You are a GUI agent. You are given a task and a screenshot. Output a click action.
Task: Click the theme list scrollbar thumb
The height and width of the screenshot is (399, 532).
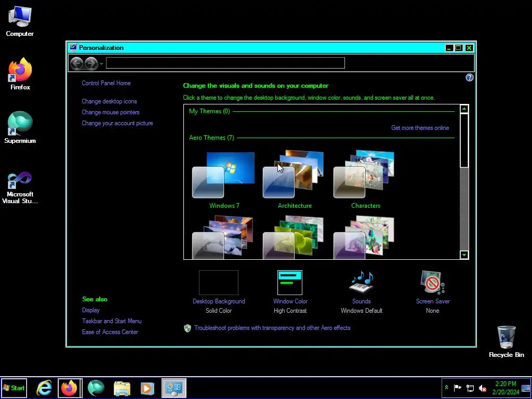point(464,140)
